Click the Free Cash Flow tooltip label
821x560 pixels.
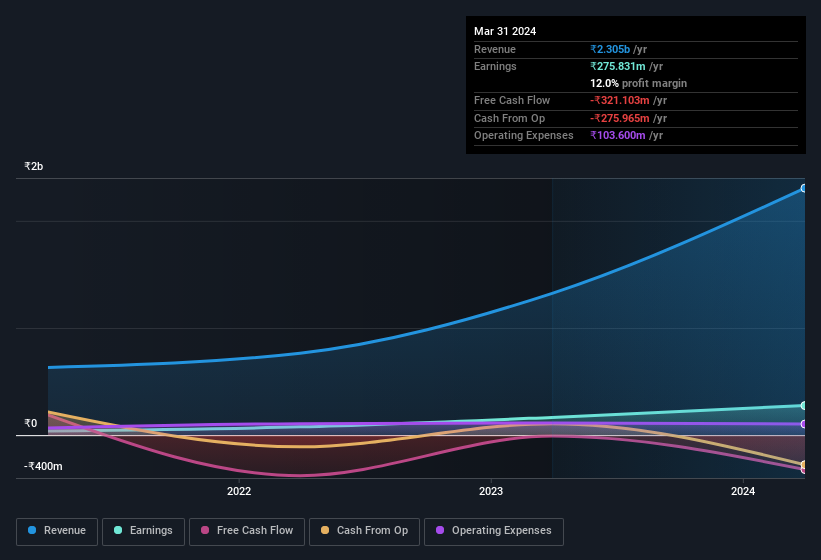pos(512,100)
